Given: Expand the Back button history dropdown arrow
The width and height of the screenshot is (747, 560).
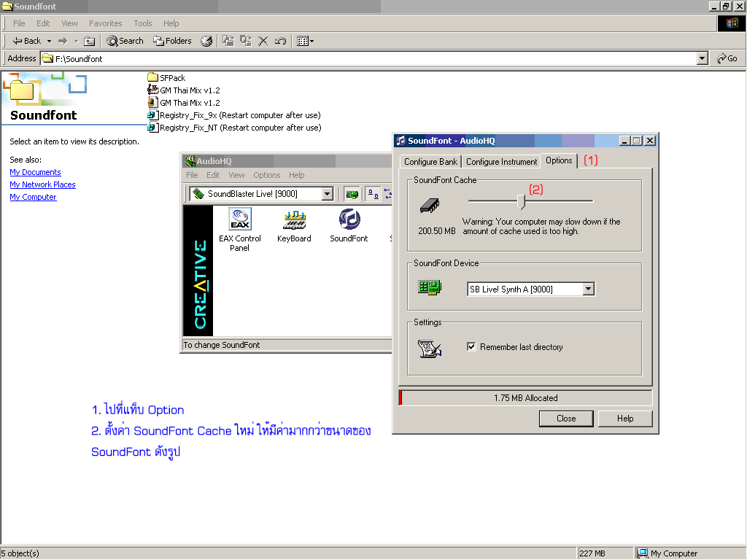Looking at the screenshot, I should click(x=49, y=41).
